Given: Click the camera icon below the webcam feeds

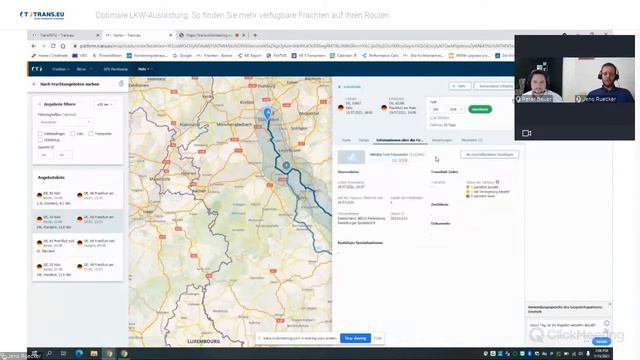Looking at the screenshot, I should pyautogui.click(x=527, y=133).
